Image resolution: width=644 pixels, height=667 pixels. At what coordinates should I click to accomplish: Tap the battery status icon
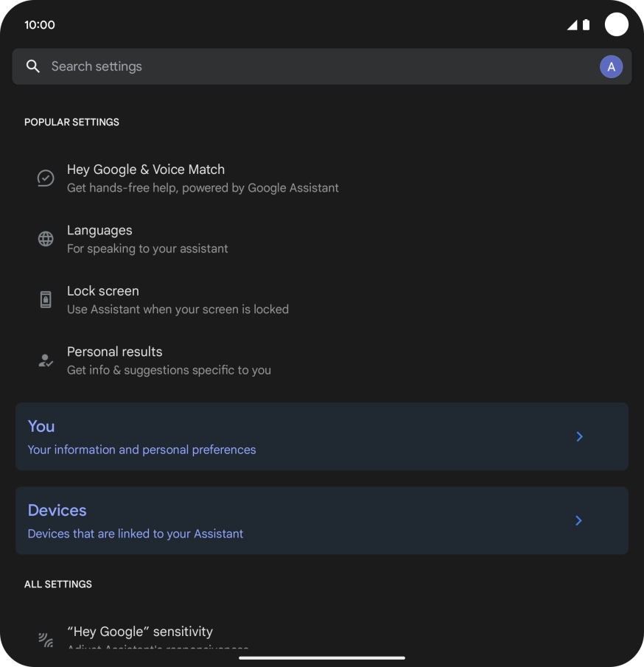[x=586, y=25]
